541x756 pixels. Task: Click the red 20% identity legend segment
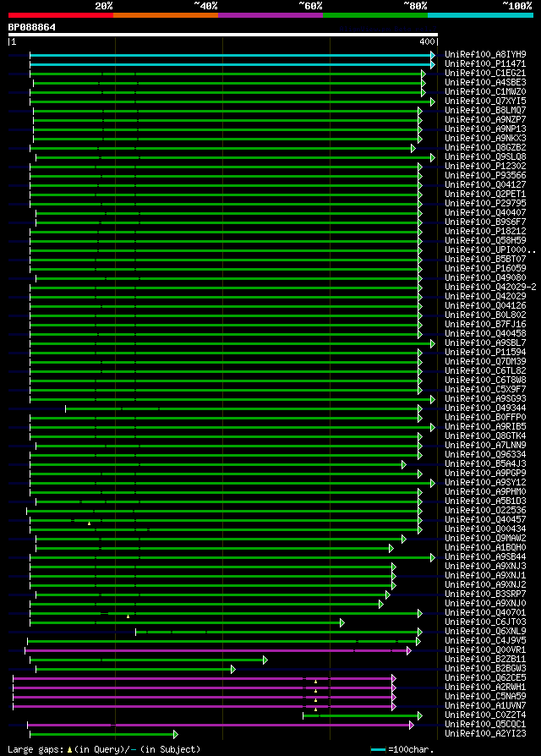pyautogui.click(x=61, y=15)
